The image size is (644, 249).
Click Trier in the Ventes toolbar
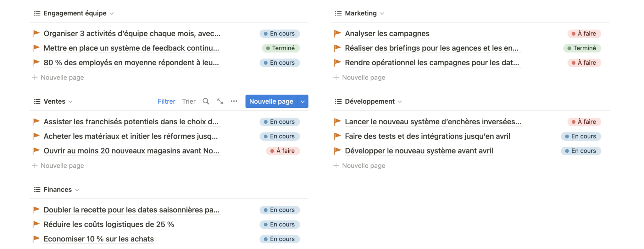point(189,101)
